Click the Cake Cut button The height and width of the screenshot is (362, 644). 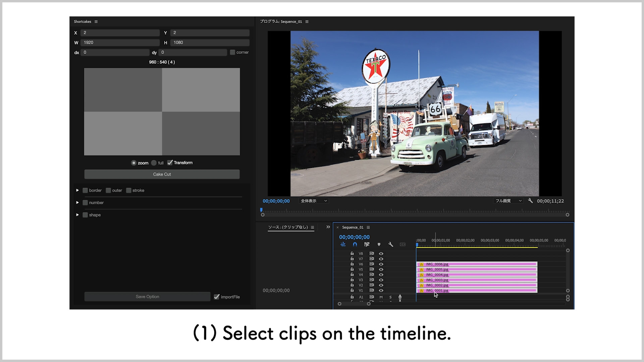[x=162, y=174]
